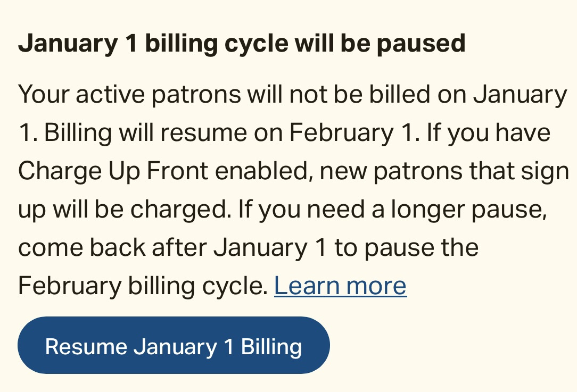Open the Learn more link
The image size is (577, 392).
[x=340, y=286]
